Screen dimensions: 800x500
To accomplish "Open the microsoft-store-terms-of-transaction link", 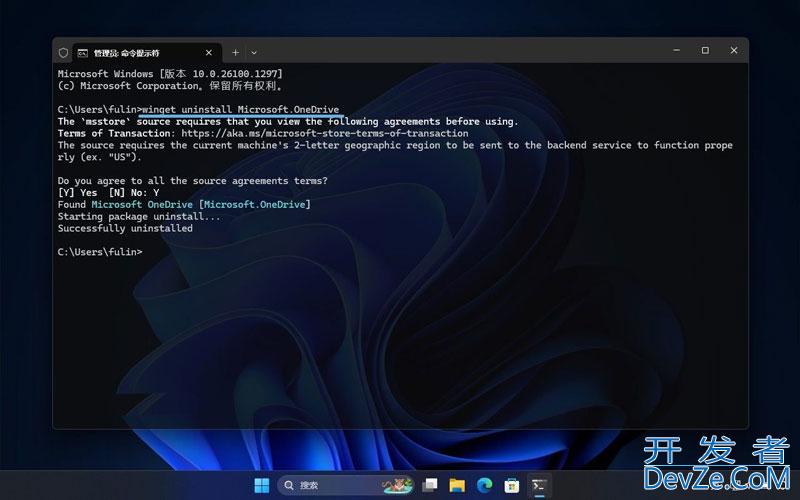I will click(324, 133).
